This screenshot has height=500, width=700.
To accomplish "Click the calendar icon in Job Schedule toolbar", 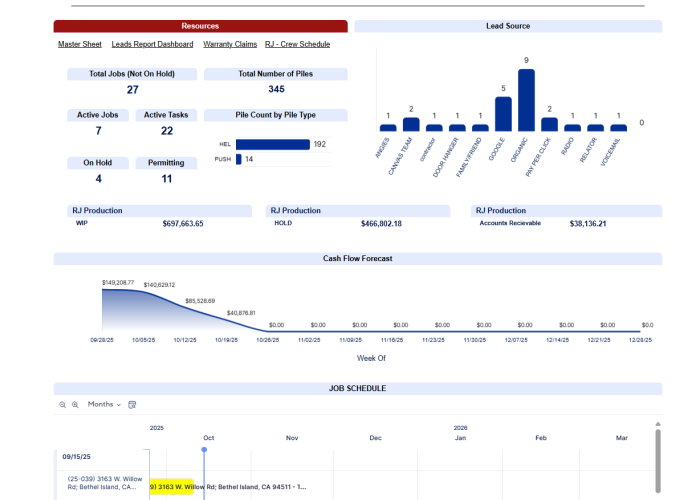I will [x=132, y=405].
